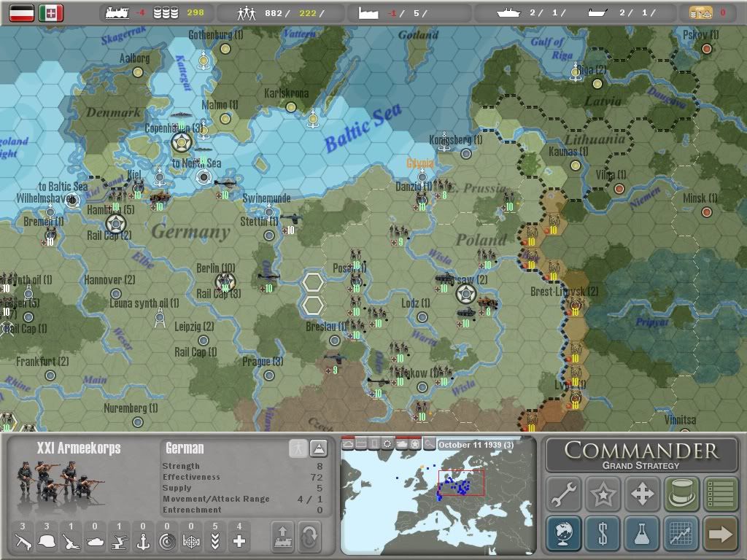747x560 pixels.
Task: Click the gold money stack icon
Action: pyautogui.click(x=701, y=13)
